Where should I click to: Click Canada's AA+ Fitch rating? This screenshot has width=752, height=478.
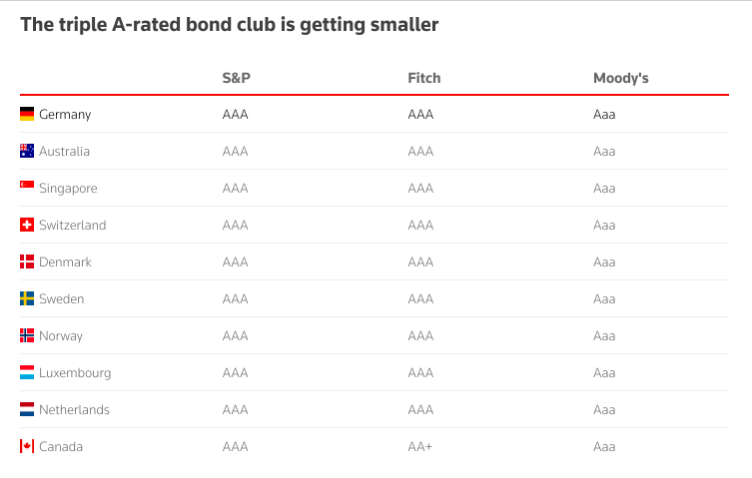coord(420,447)
